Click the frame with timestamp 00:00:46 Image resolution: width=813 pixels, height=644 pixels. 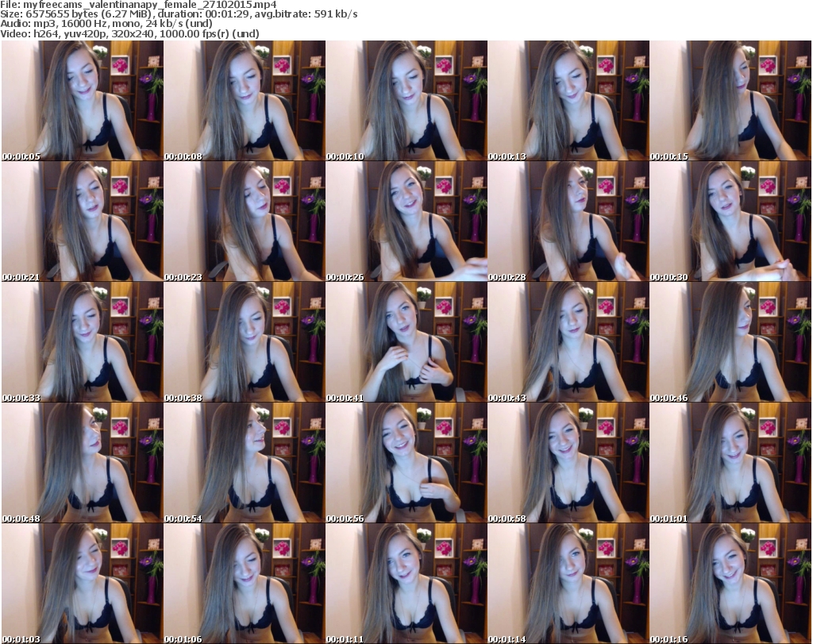point(730,342)
